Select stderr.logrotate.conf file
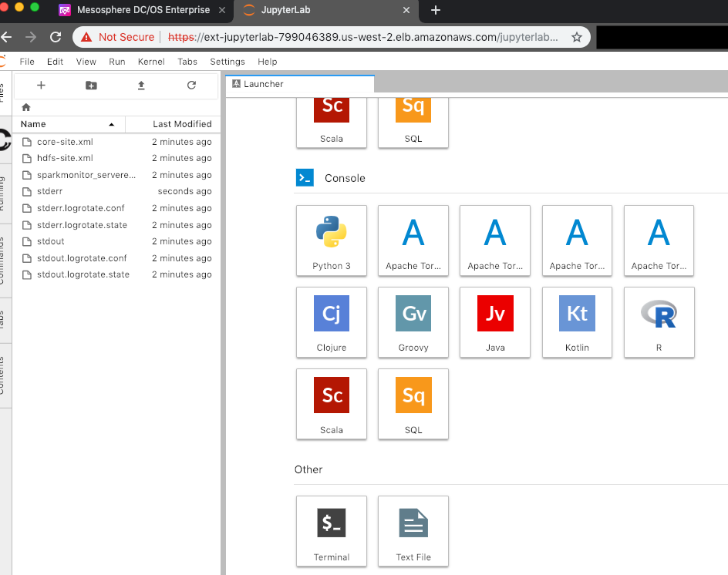Screen dimensions: 728x575 click(x=116, y=208)
